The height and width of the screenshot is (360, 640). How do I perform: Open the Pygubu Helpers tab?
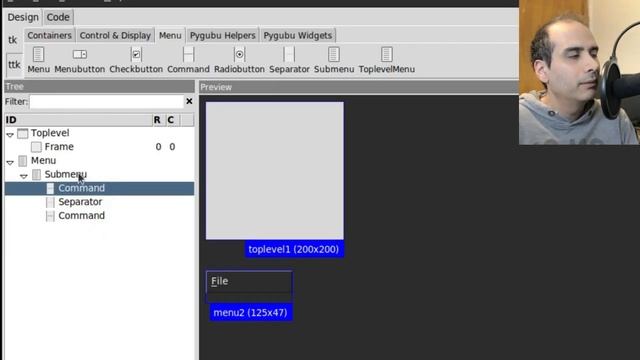[x=222, y=36]
